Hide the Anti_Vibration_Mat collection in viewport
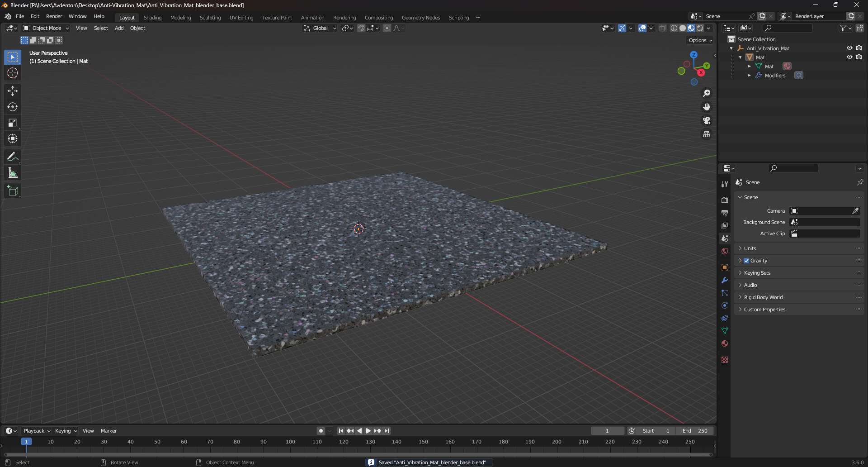This screenshot has height=467, width=868. point(849,48)
